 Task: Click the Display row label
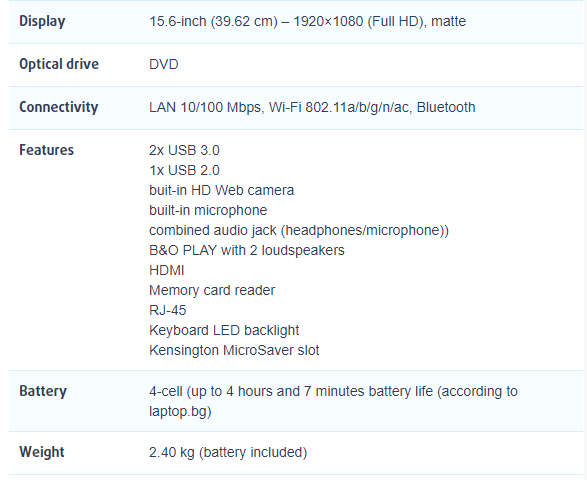pyautogui.click(x=42, y=21)
